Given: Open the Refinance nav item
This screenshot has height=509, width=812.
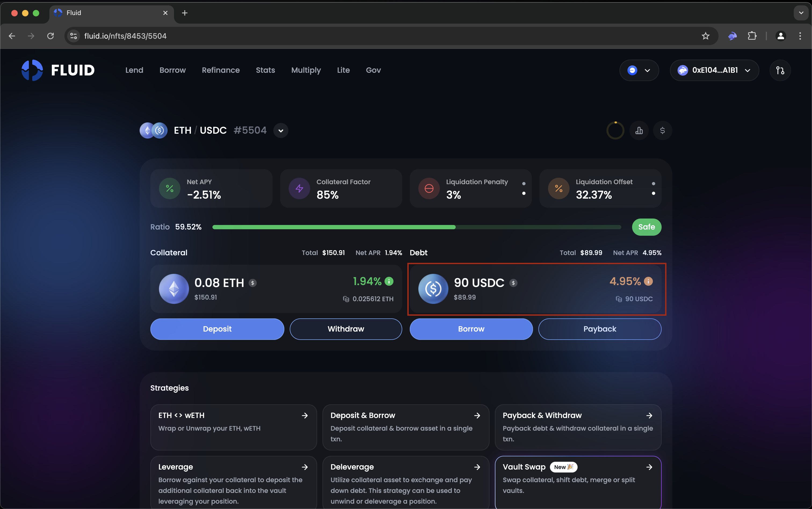Looking at the screenshot, I should pos(221,70).
